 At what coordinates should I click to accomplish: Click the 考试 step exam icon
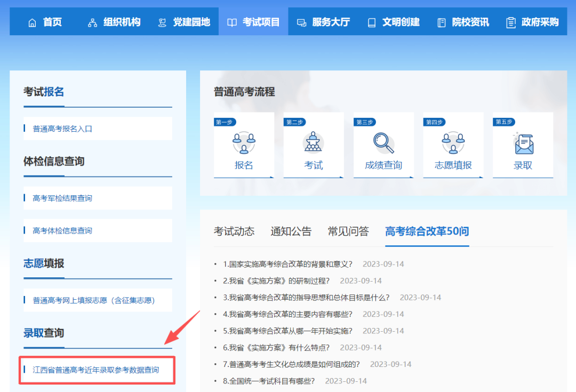tap(313, 142)
